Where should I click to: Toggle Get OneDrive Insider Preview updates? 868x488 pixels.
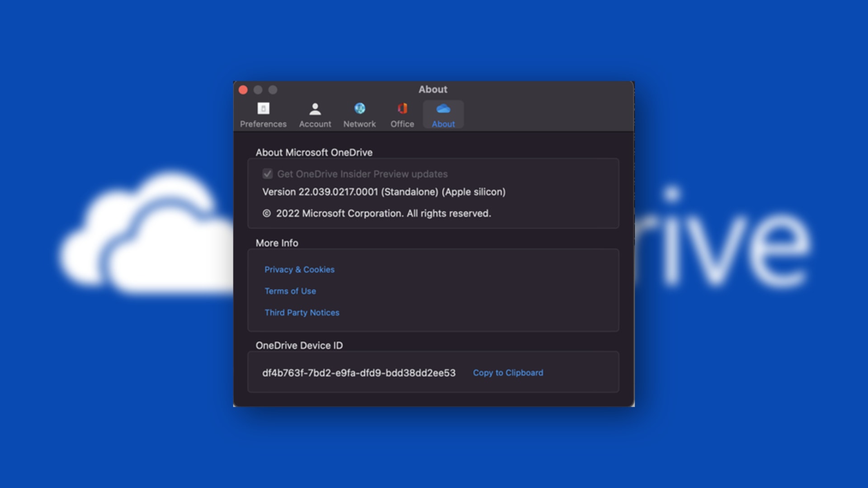coord(267,174)
